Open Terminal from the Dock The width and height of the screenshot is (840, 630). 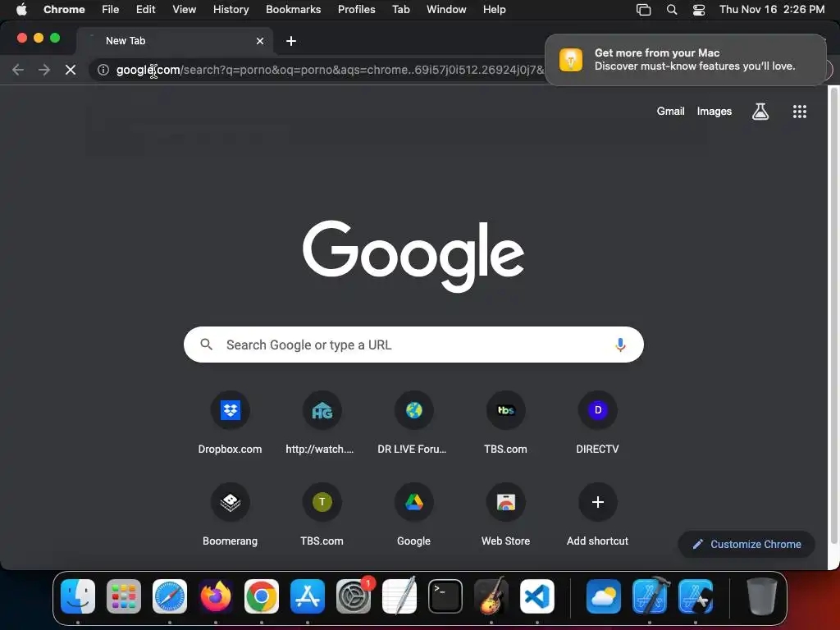(x=445, y=596)
